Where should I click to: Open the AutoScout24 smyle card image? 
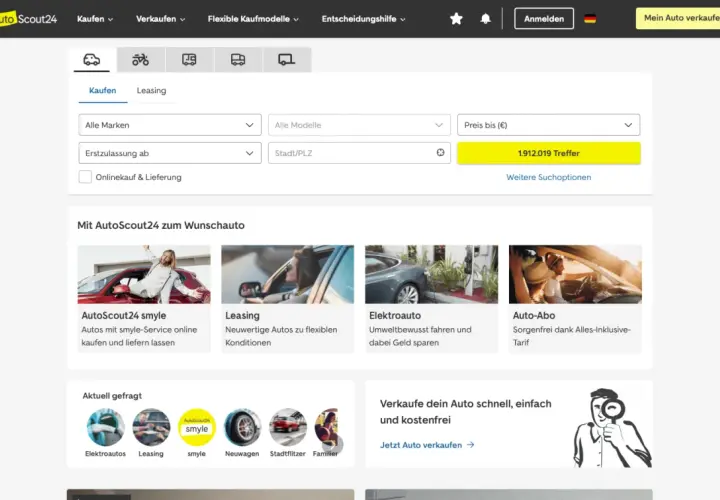pyautogui.click(x=144, y=274)
